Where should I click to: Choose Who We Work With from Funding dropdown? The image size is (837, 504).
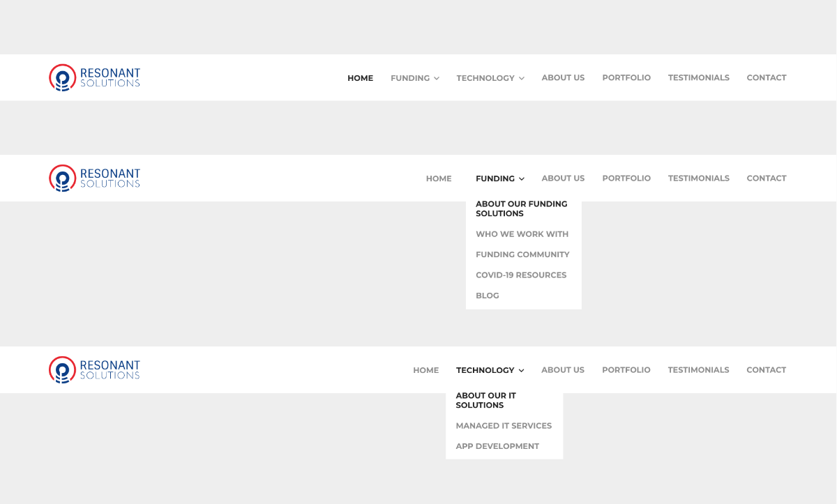pyautogui.click(x=522, y=234)
